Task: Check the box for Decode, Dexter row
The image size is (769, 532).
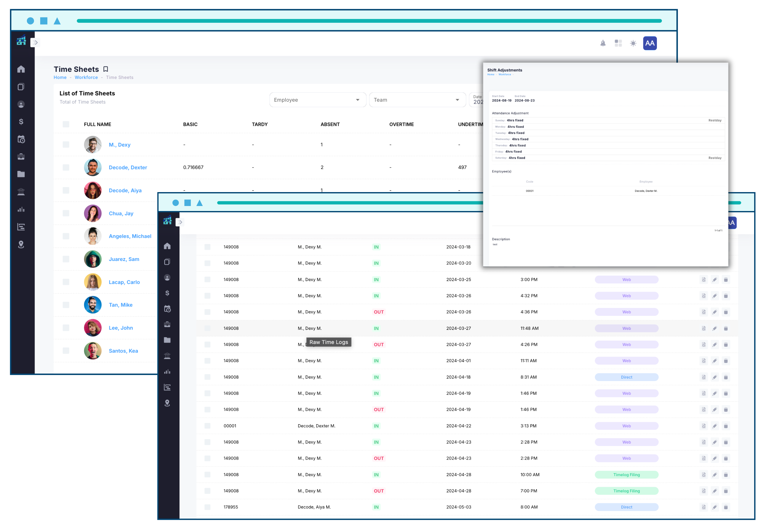Action: (66, 167)
